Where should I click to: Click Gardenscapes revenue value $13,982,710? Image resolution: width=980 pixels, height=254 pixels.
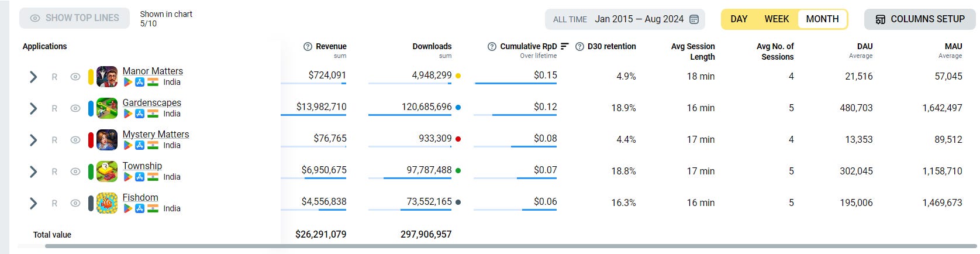tap(321, 107)
